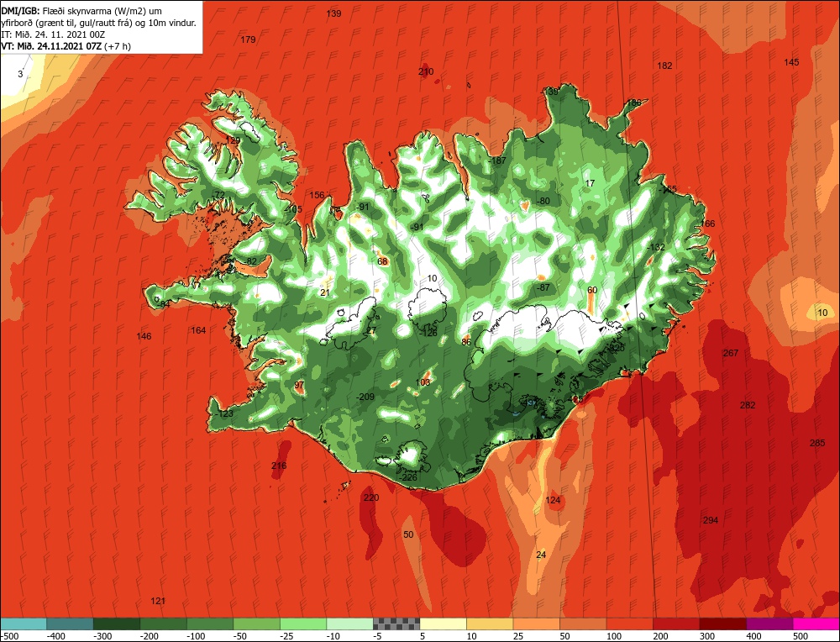The width and height of the screenshot is (840, 642).
Task: Click the '-300' label in the legend
Action: (102, 636)
